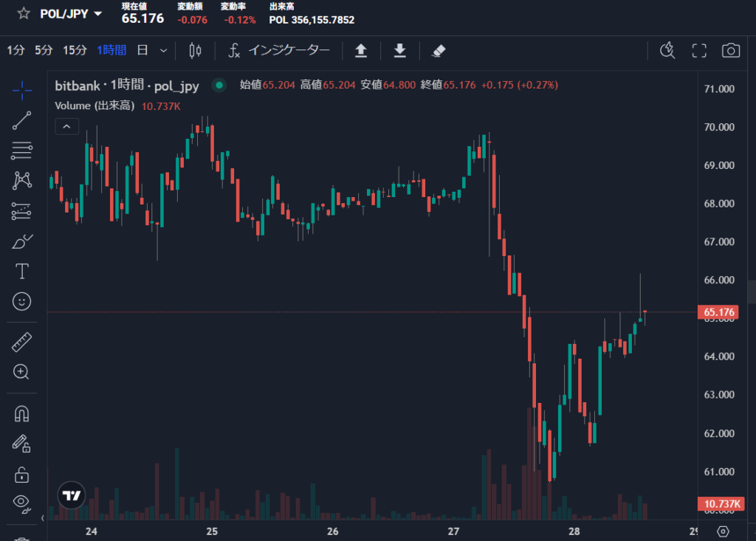Open the emoji sticker tool
This screenshot has height=541, width=756.
click(21, 302)
